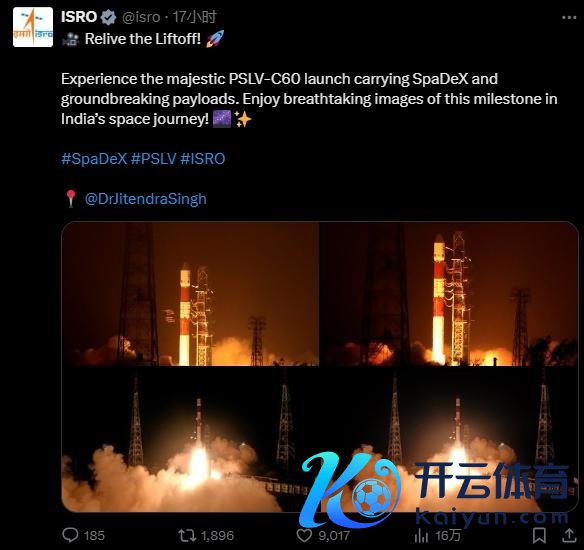Click the ISRO verified badge
This screenshot has height=550, width=584.
click(x=109, y=18)
